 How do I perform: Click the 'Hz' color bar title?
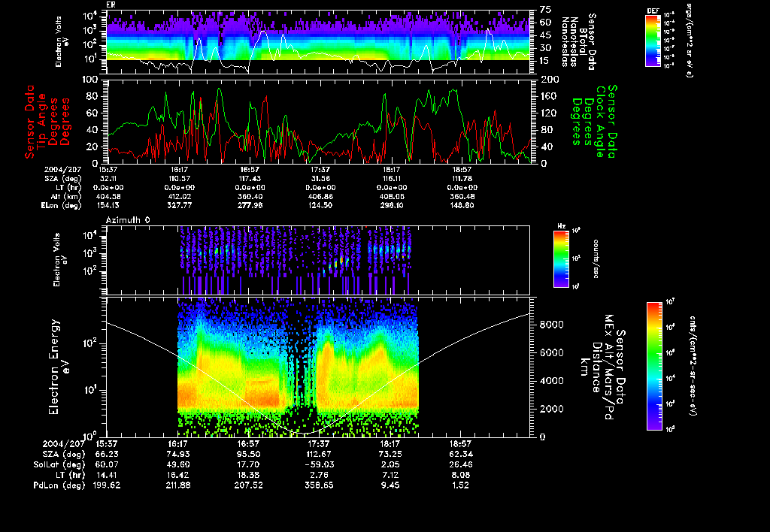[x=561, y=227]
